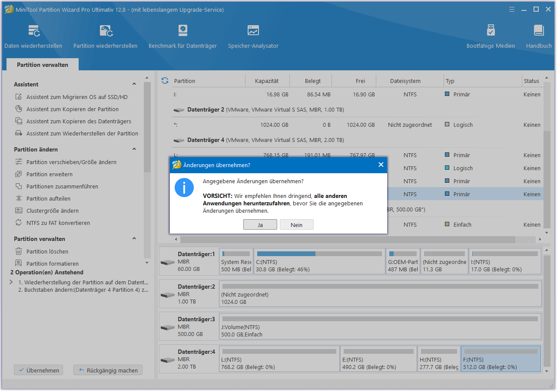The width and height of the screenshot is (557, 392).
Task: Open Daten wiederherstellen tool
Action: coord(33,36)
